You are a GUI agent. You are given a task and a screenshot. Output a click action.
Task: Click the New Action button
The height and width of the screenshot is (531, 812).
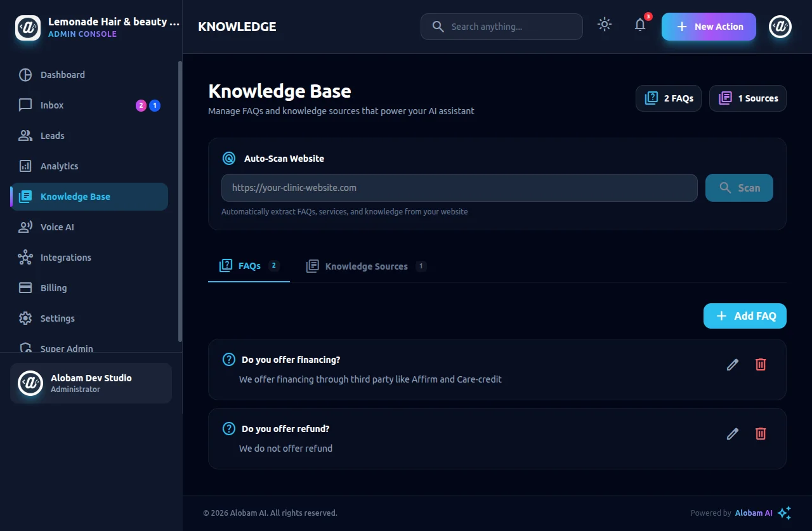(x=709, y=27)
